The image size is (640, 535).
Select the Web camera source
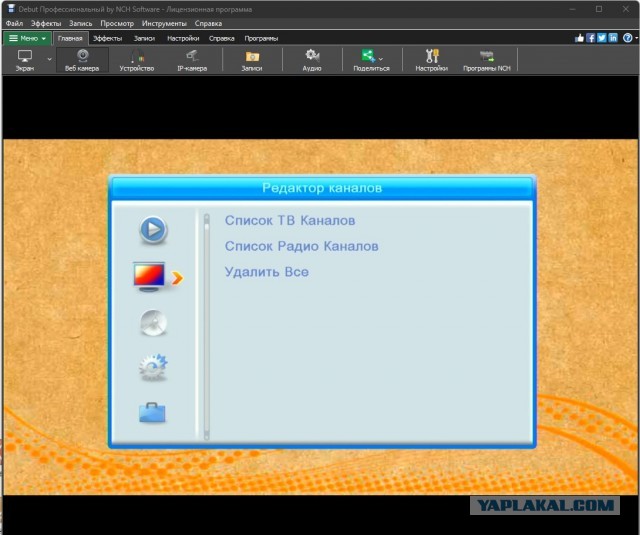[82, 60]
